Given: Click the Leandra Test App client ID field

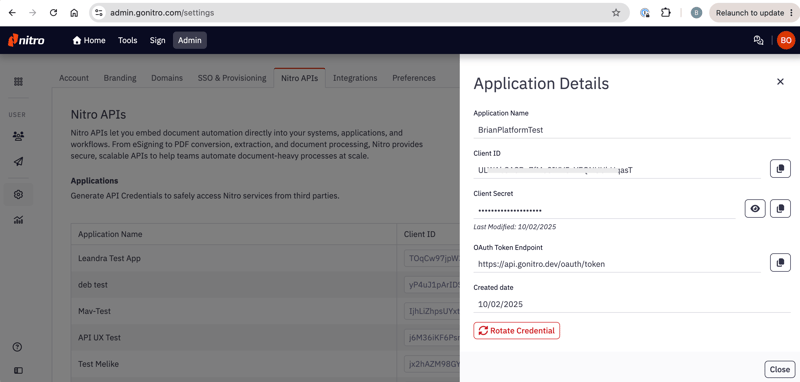Looking at the screenshot, I should point(432,259).
